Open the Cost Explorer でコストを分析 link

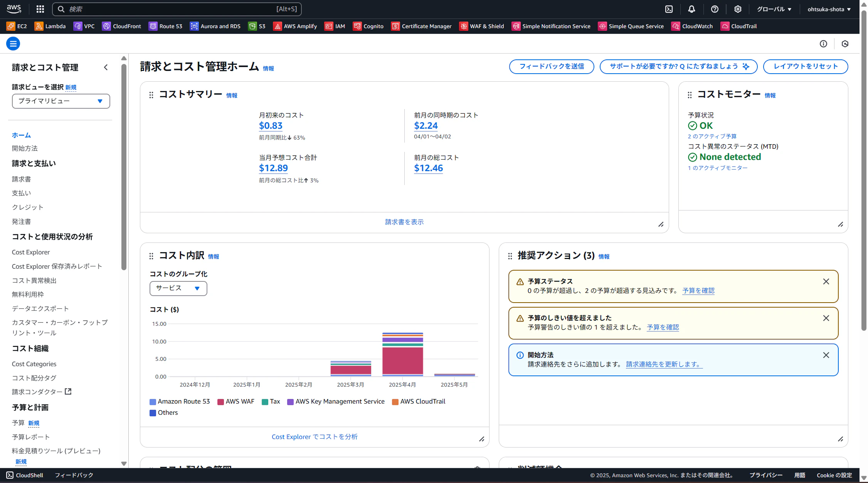tap(315, 437)
